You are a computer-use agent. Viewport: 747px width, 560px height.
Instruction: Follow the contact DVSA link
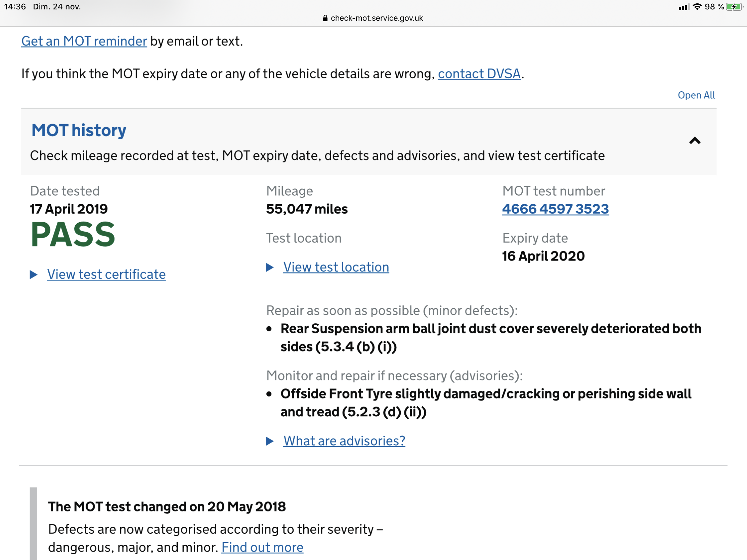point(479,74)
